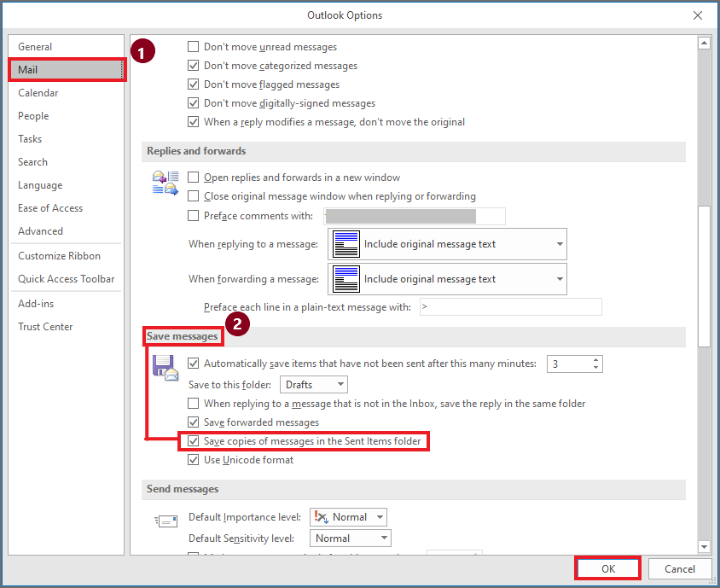Image resolution: width=720 pixels, height=588 pixels.
Task: Click the Replies and forwards section header
Action: pyautogui.click(x=413, y=151)
